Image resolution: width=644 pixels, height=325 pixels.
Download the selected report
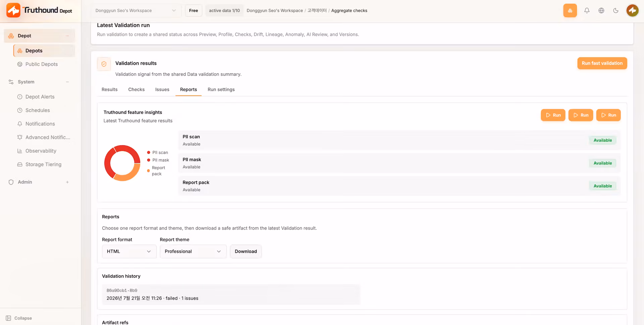coord(246,251)
